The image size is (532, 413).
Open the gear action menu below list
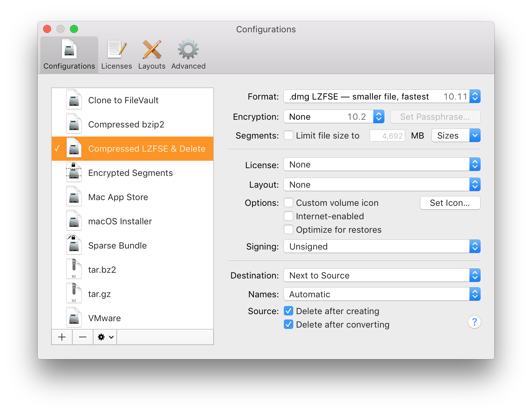click(x=105, y=337)
